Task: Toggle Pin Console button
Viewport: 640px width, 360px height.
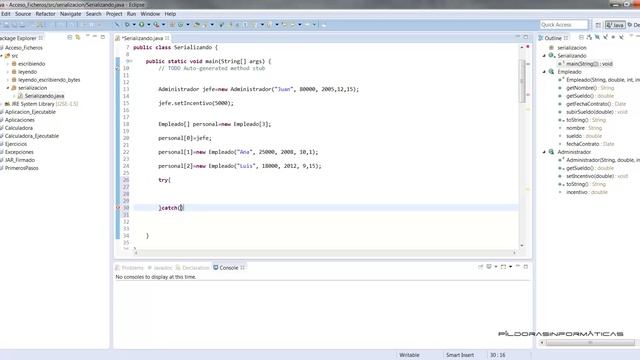Action: coord(480,267)
